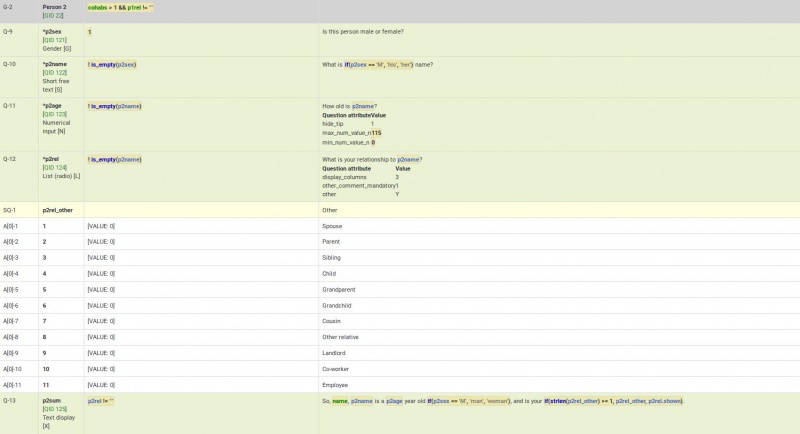The image size is (800, 434).
Task: Click the QID 125 link under p2sum
Action: point(54,409)
